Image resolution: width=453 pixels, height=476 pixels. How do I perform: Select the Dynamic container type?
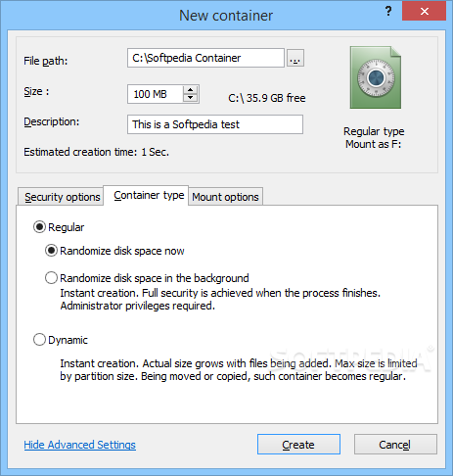coord(61,340)
